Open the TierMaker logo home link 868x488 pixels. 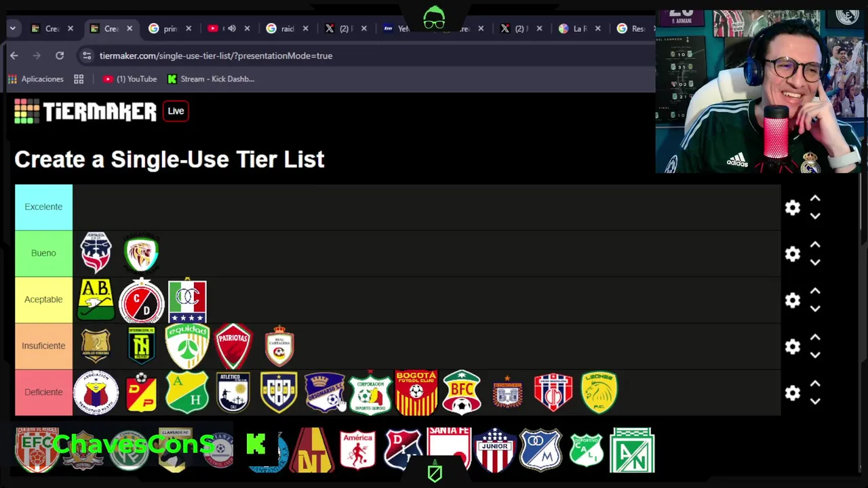(85, 111)
